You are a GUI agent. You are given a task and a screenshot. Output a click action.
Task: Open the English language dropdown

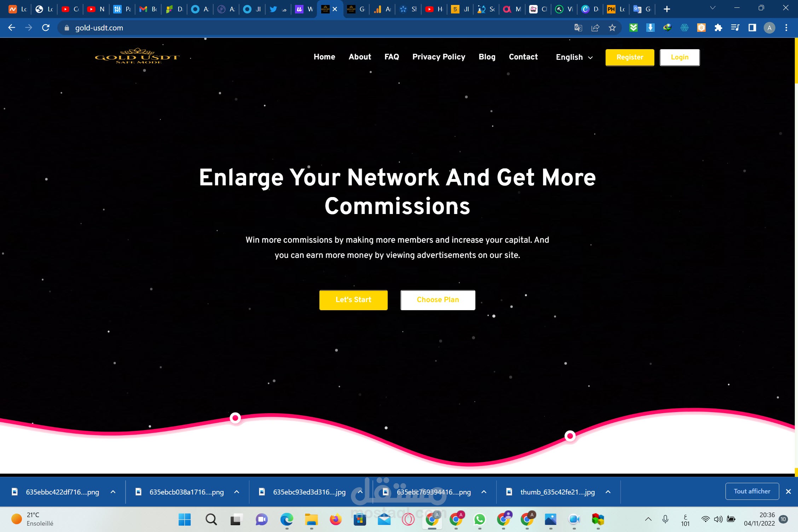click(573, 57)
